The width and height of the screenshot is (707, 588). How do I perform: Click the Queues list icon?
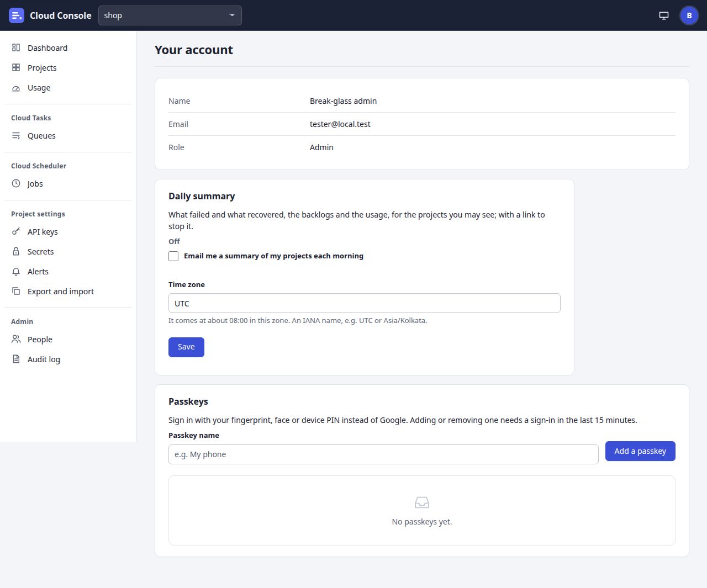(x=16, y=136)
